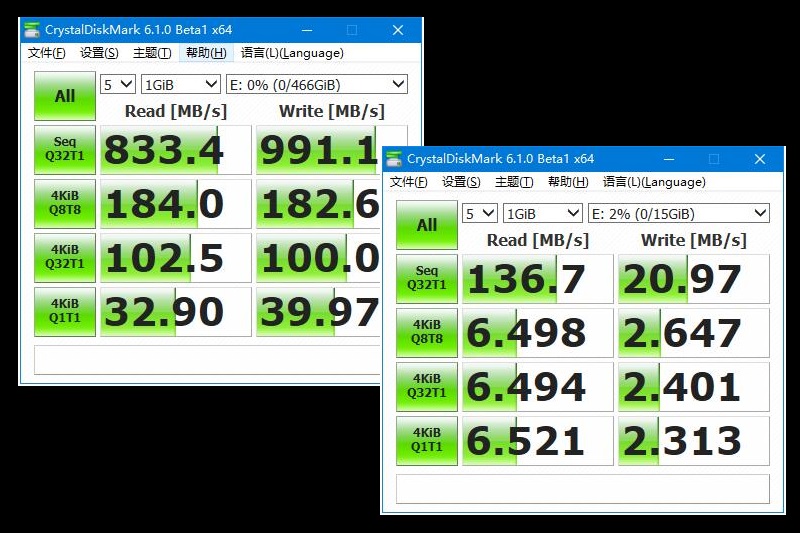The width and height of the screenshot is (800, 533).
Task: Click the 100.0 write result in the left window
Action: point(318,258)
